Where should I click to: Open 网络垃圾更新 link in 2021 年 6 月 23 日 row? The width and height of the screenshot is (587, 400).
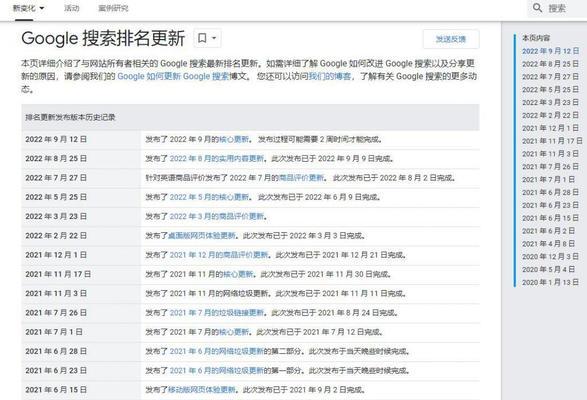(217, 371)
